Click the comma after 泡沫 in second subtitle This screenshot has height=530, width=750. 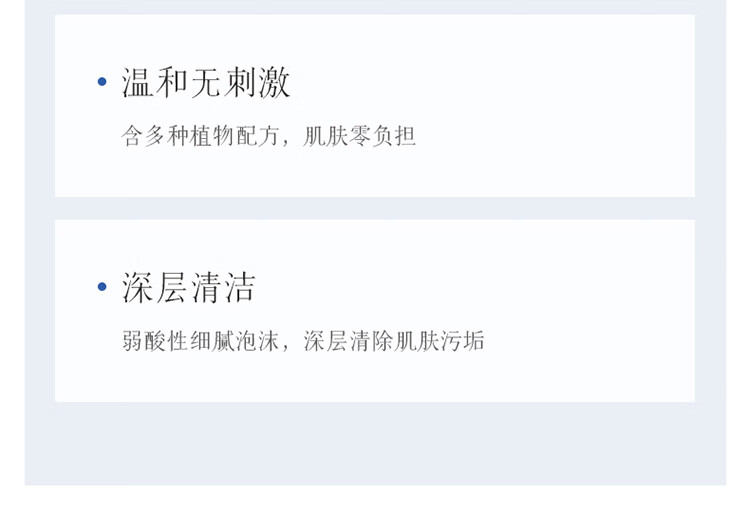click(x=286, y=347)
